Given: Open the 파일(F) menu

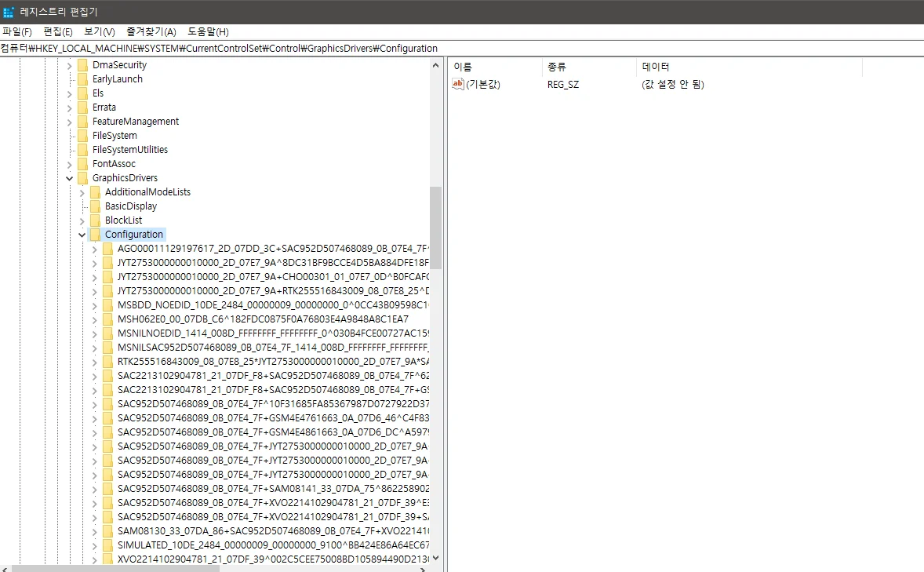Looking at the screenshot, I should (17, 32).
